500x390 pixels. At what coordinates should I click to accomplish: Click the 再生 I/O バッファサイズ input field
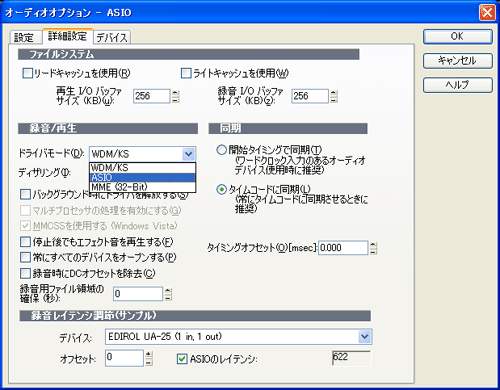[x=152, y=96]
